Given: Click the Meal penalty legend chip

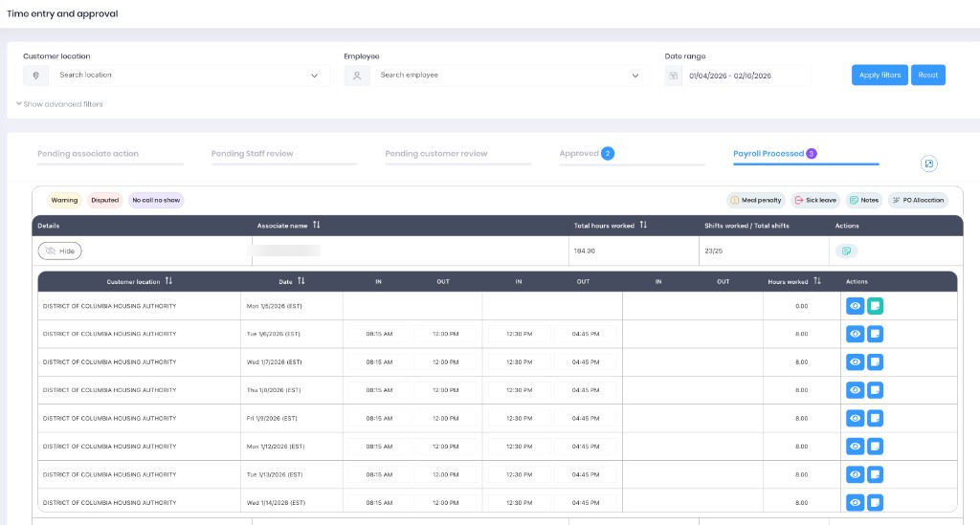Looking at the screenshot, I should (x=756, y=201).
